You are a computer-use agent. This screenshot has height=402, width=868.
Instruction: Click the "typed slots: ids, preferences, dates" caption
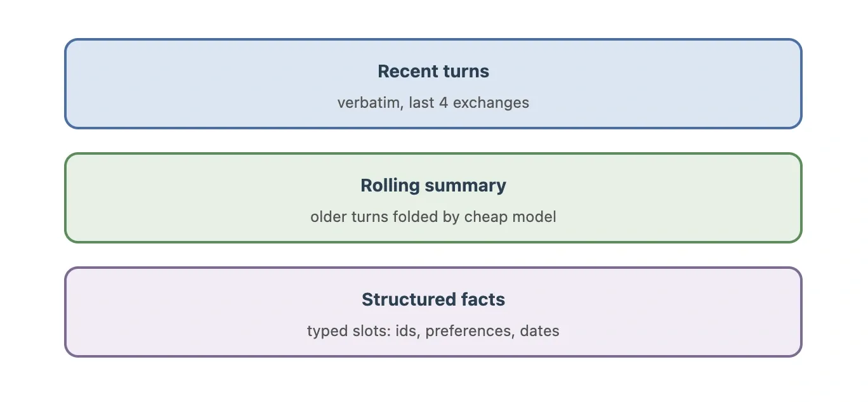[433, 331]
